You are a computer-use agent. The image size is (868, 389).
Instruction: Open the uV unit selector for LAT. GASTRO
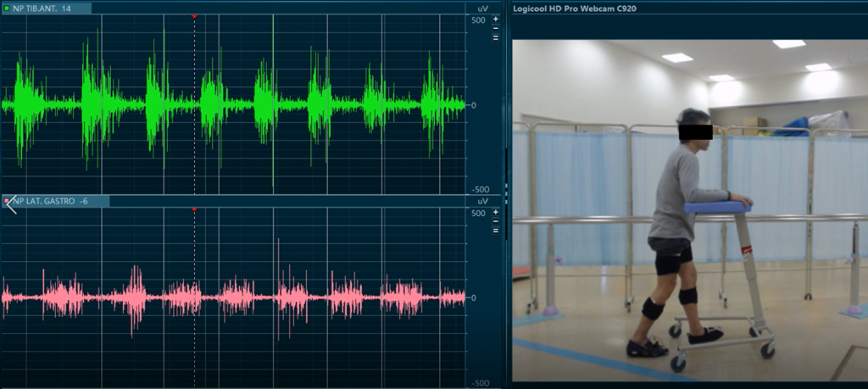tap(482, 201)
